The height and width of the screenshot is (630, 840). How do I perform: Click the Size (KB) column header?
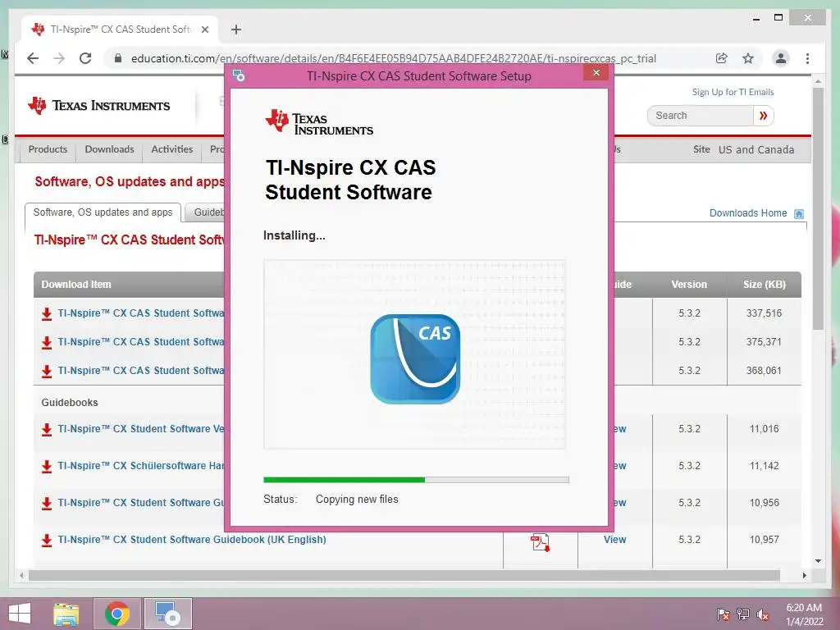click(x=765, y=285)
